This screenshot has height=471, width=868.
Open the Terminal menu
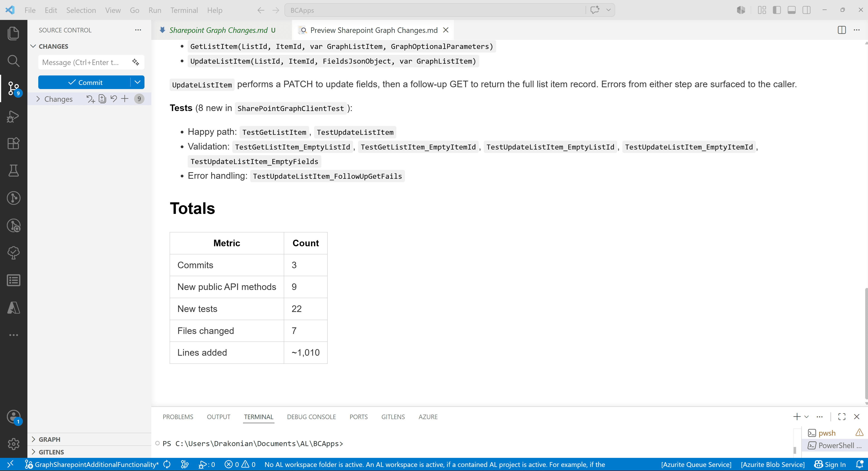[x=184, y=10]
